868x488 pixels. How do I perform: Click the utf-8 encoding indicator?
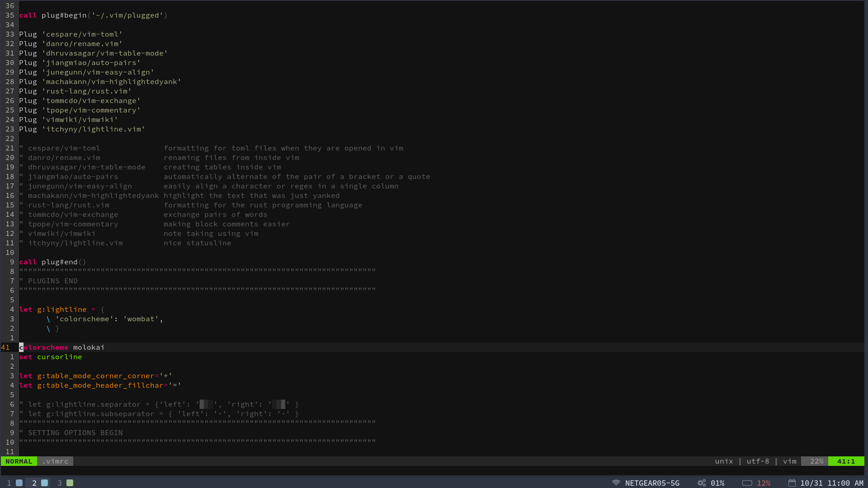[758, 461]
